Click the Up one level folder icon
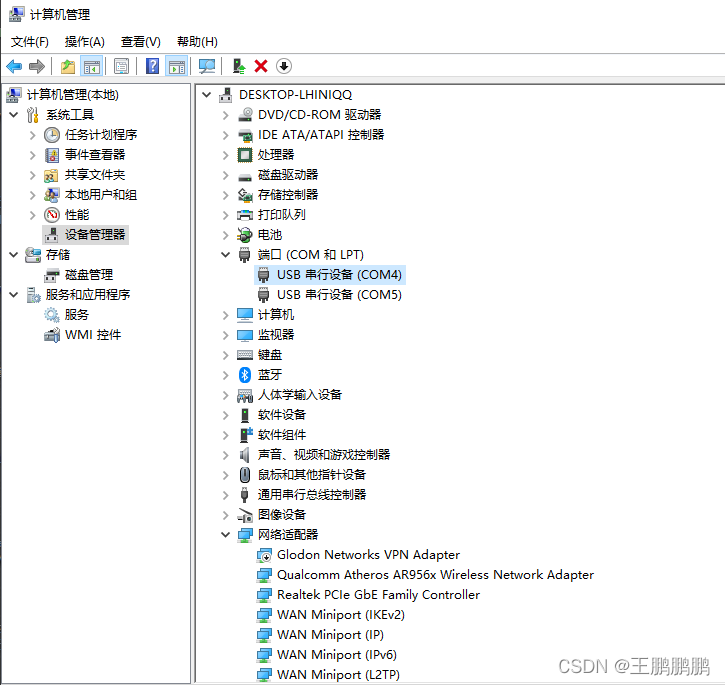Image resolution: width=725 pixels, height=685 pixels. coord(68,67)
